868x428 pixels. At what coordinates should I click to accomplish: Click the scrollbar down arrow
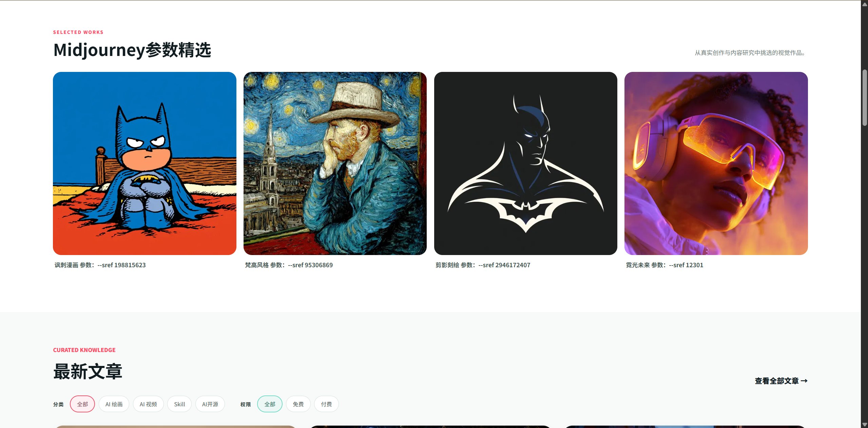(x=865, y=425)
